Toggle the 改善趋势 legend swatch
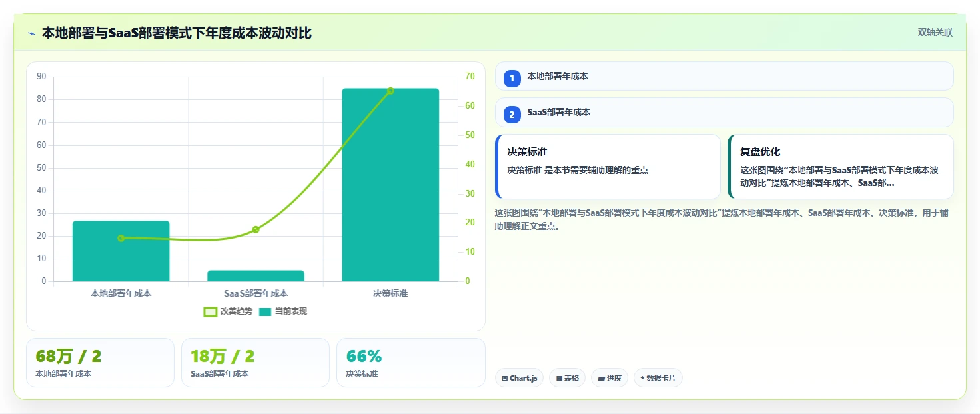980x414 pixels. point(210,311)
